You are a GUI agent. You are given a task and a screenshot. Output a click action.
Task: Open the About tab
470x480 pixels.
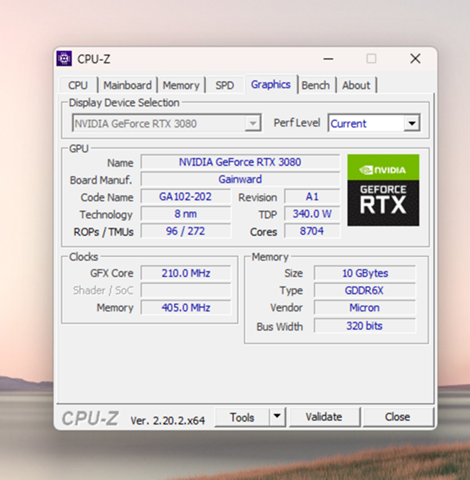coord(356,85)
